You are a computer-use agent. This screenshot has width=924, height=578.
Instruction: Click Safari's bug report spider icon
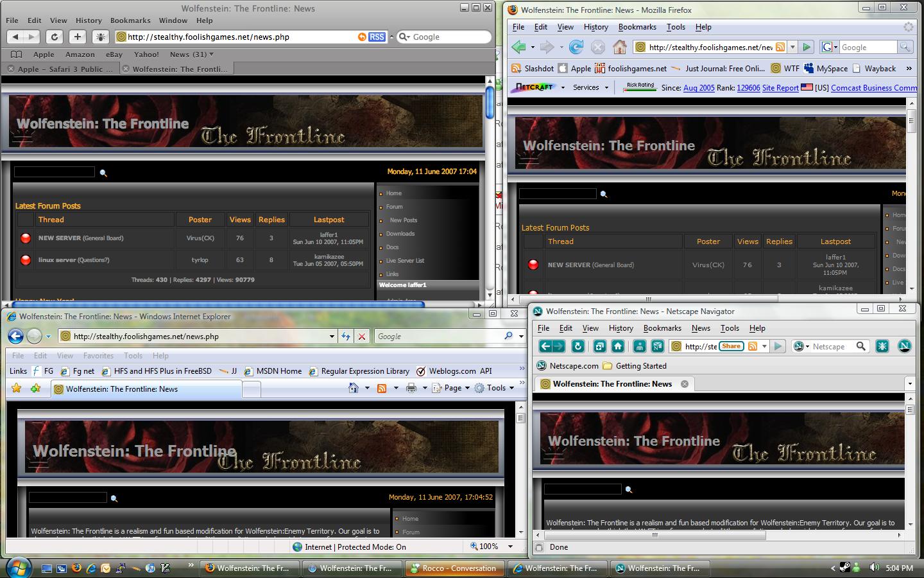coord(100,37)
